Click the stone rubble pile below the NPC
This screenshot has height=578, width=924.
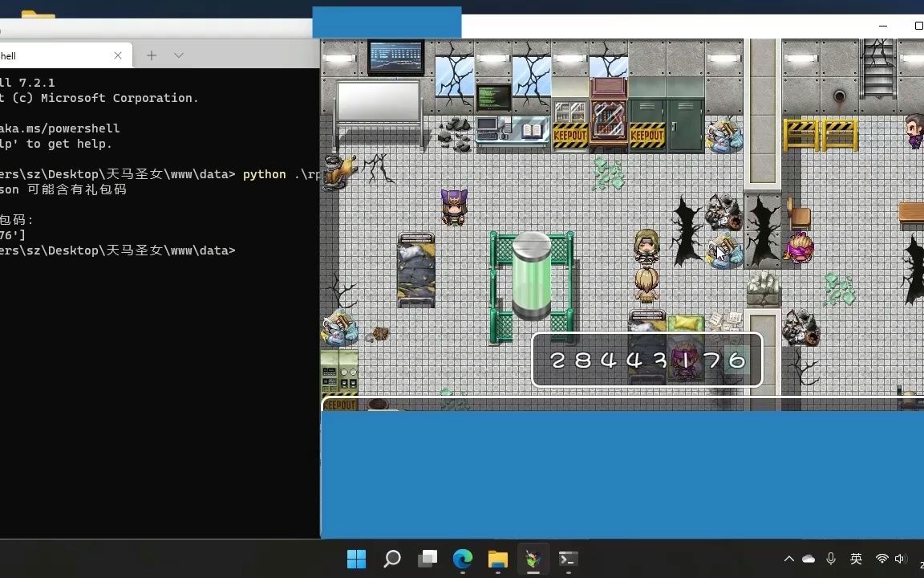pyautogui.click(x=763, y=288)
